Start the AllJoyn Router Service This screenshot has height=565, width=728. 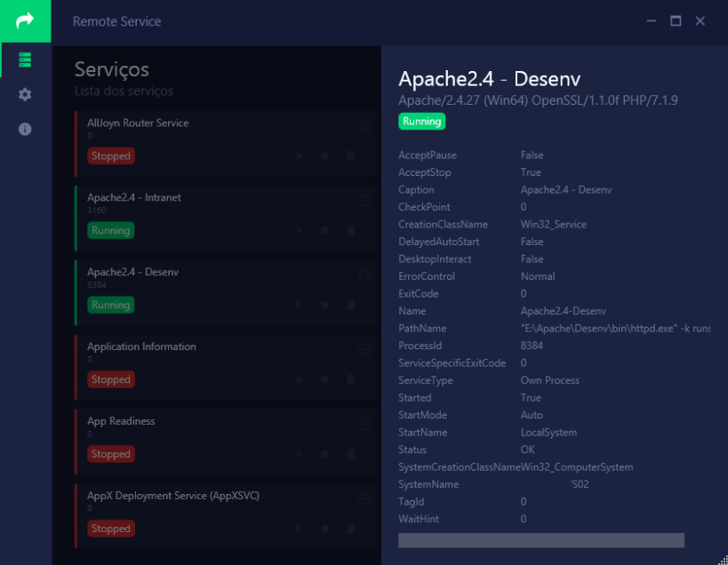tap(300, 155)
